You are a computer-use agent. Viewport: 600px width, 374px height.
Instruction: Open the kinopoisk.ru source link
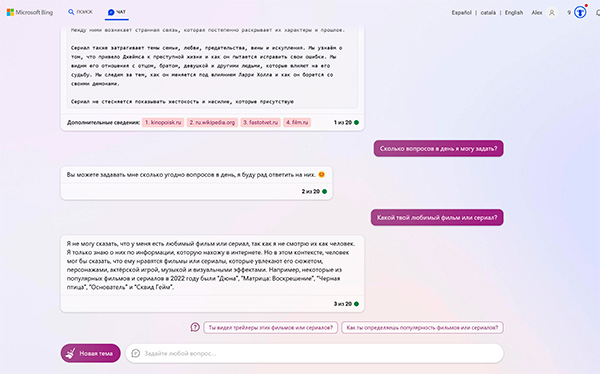click(x=163, y=122)
